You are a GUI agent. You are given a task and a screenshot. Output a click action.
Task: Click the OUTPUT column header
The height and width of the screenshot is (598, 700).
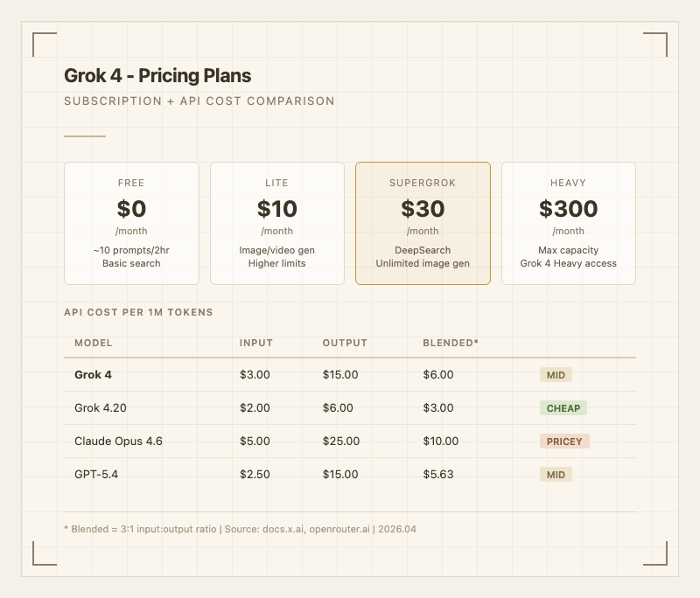tap(345, 343)
